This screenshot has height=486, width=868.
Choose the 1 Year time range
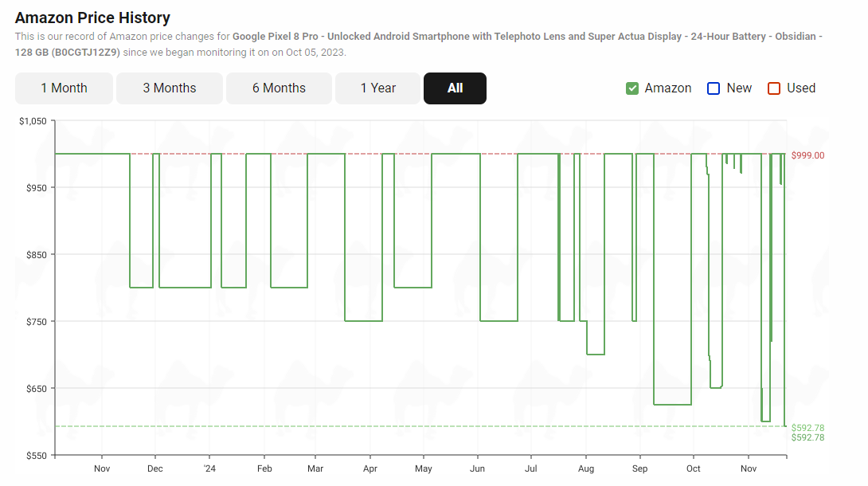point(378,88)
